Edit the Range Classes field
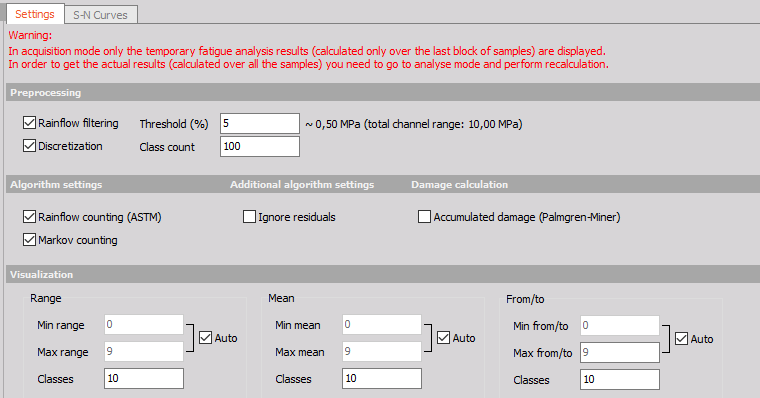Image resolution: width=760 pixels, height=398 pixels. (x=144, y=379)
